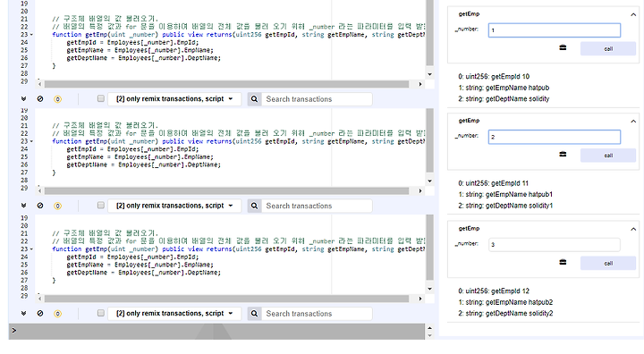Open bottom '[2] only remix transactions, script' dropdown

click(174, 314)
